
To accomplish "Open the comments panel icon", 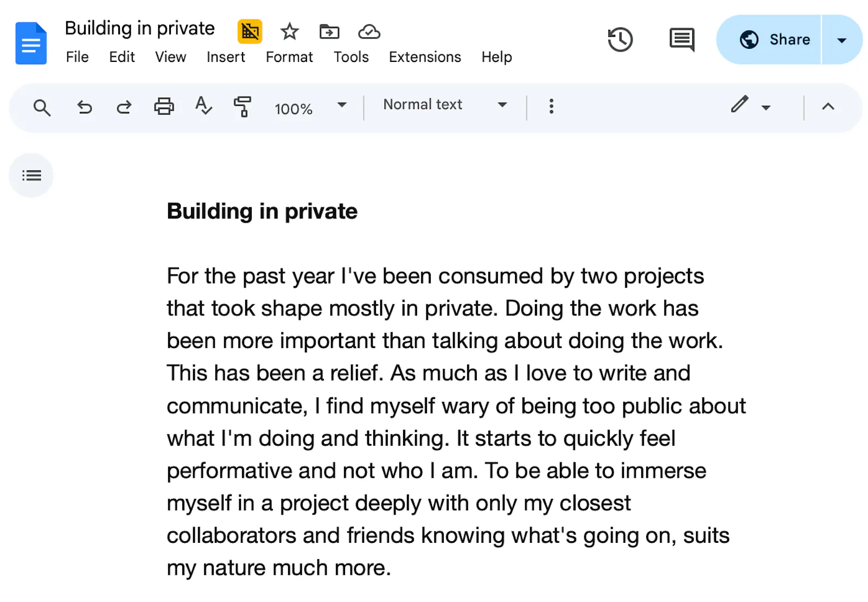I will coord(682,40).
